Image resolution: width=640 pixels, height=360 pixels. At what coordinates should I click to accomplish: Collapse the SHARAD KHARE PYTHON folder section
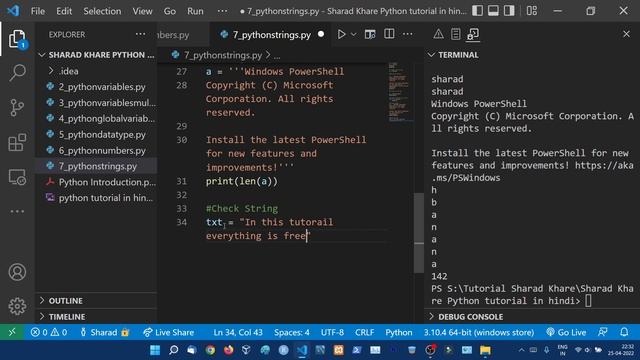pos(96,55)
